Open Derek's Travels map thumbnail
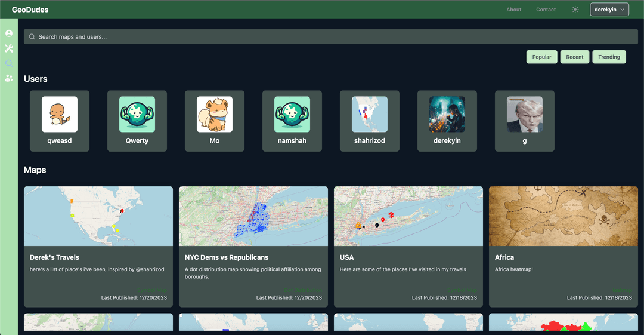Viewport: 644px width, 335px height. 98,216
